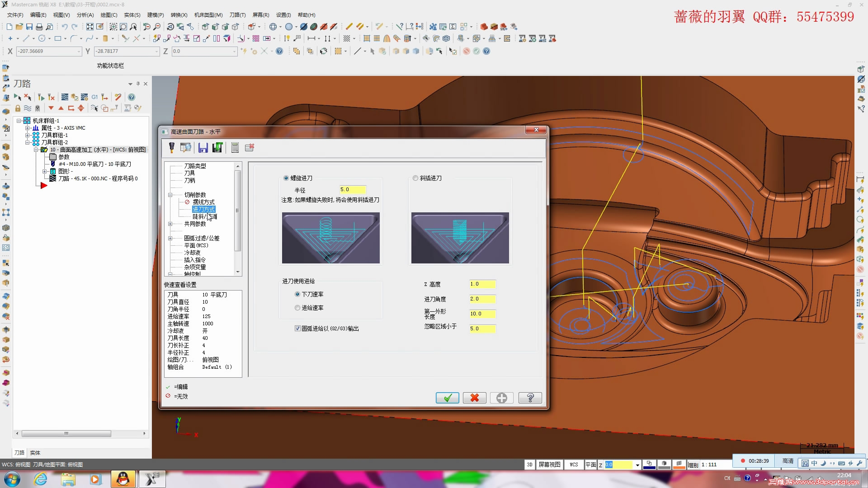The height and width of the screenshot is (488, 868).
Task: Expand 共同参数 in dialog tree
Action: click(170, 224)
